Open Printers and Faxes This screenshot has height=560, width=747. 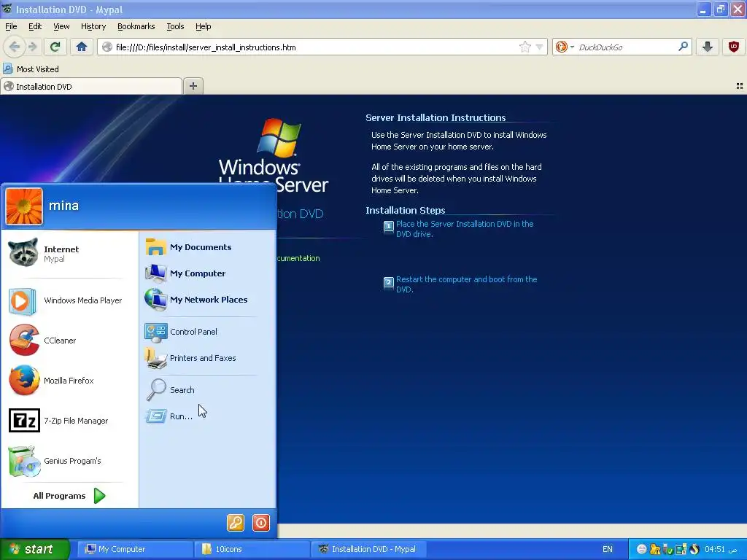pyautogui.click(x=208, y=358)
